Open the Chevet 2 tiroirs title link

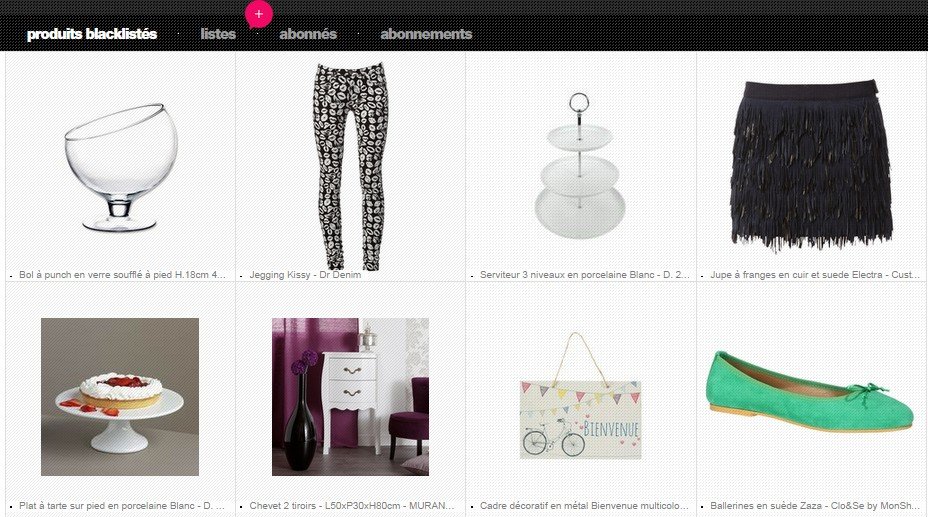click(352, 506)
